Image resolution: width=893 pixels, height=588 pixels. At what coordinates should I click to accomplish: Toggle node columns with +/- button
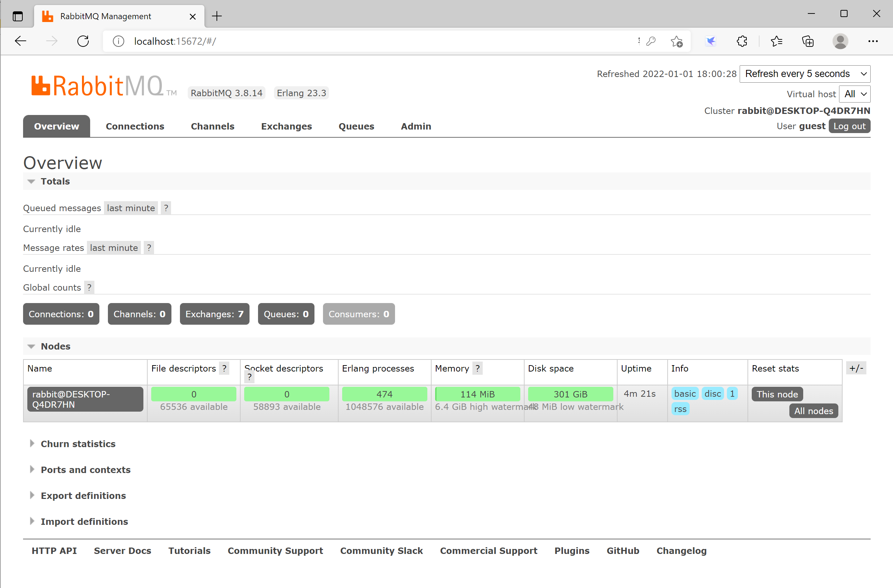click(x=856, y=368)
